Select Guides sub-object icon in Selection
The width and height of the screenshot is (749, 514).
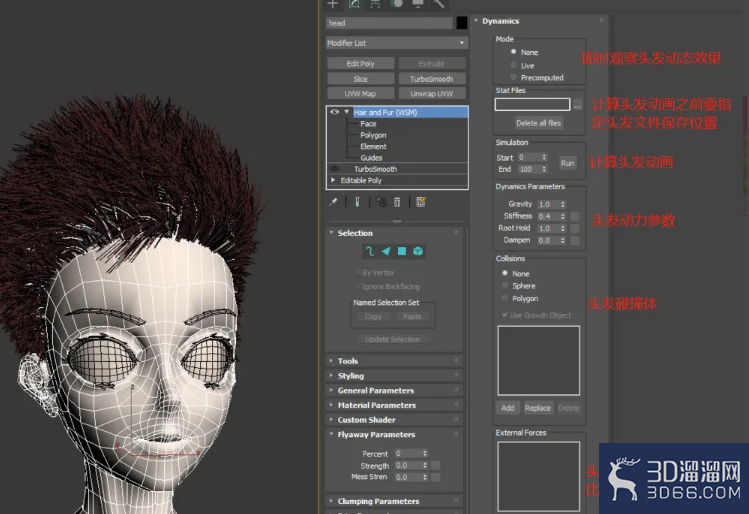tap(370, 251)
